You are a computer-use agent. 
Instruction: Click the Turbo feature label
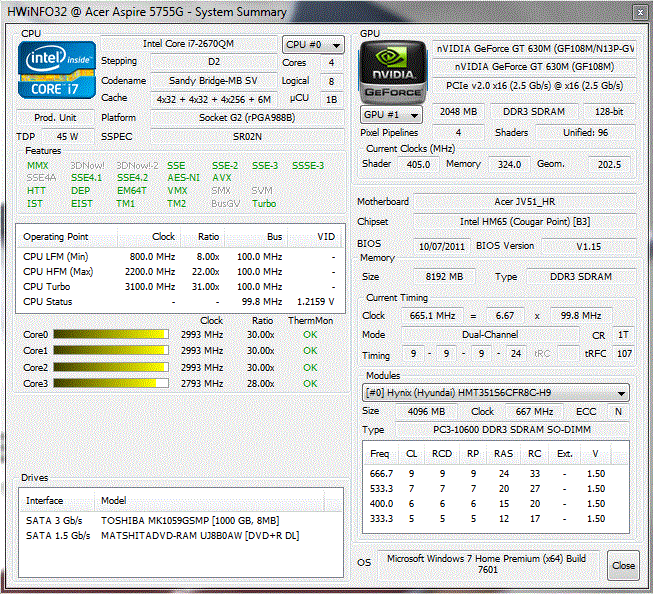pyautogui.click(x=264, y=204)
